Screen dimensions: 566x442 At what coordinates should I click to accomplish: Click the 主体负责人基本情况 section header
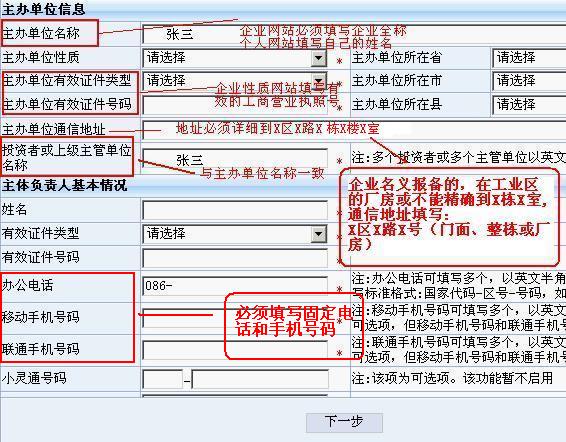(x=64, y=185)
